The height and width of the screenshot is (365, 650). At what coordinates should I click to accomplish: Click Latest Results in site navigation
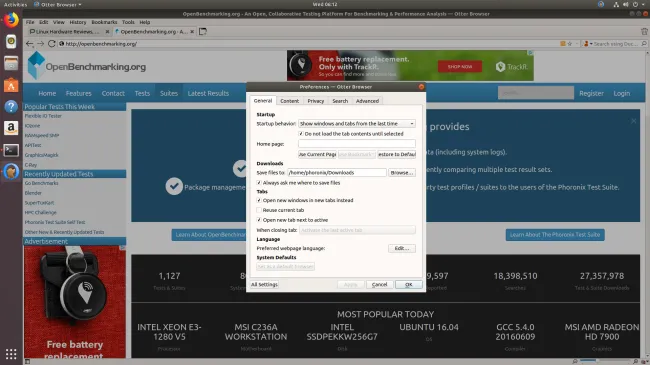coord(208,93)
